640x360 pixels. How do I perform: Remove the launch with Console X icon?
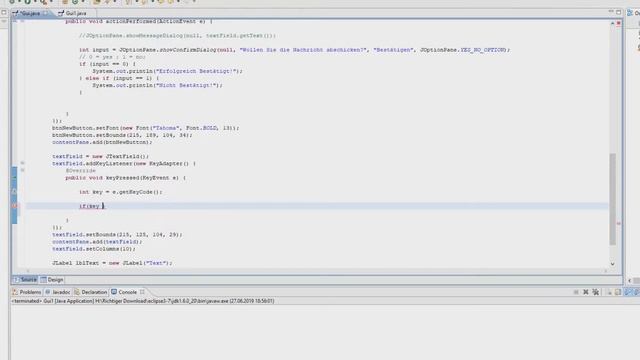pos(586,292)
